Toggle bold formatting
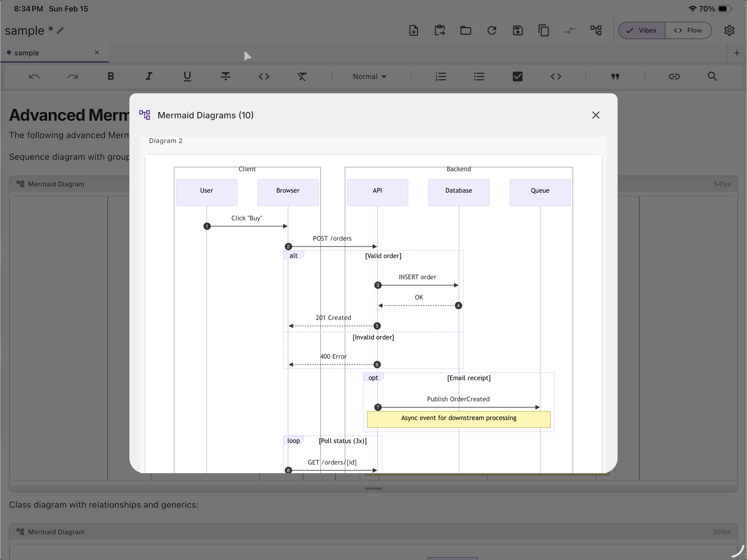 coord(110,77)
